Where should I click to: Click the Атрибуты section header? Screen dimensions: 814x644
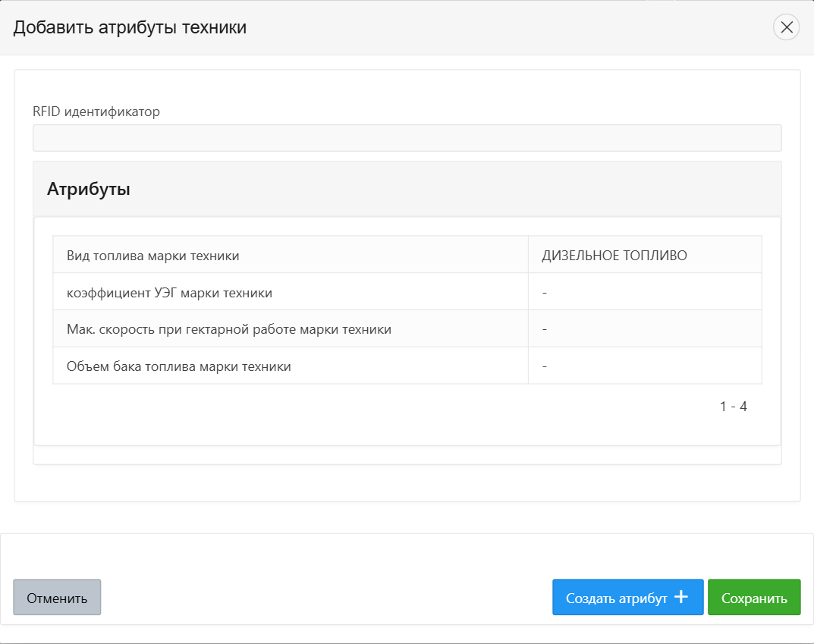coord(89,190)
